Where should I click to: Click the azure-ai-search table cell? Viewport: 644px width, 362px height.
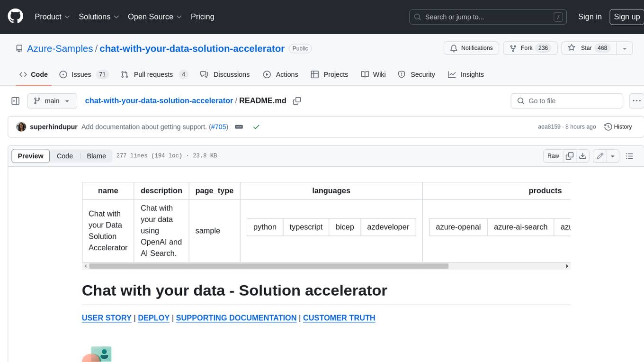520,227
